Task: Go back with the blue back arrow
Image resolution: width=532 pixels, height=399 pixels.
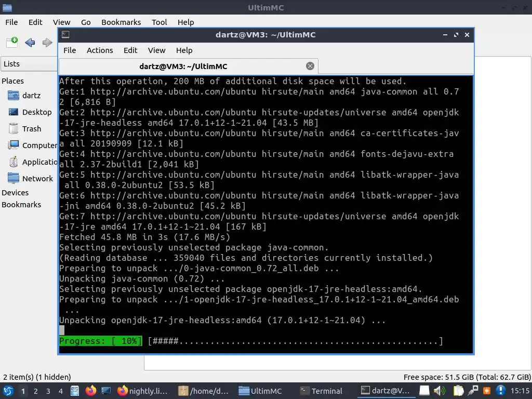Action: [x=30, y=43]
